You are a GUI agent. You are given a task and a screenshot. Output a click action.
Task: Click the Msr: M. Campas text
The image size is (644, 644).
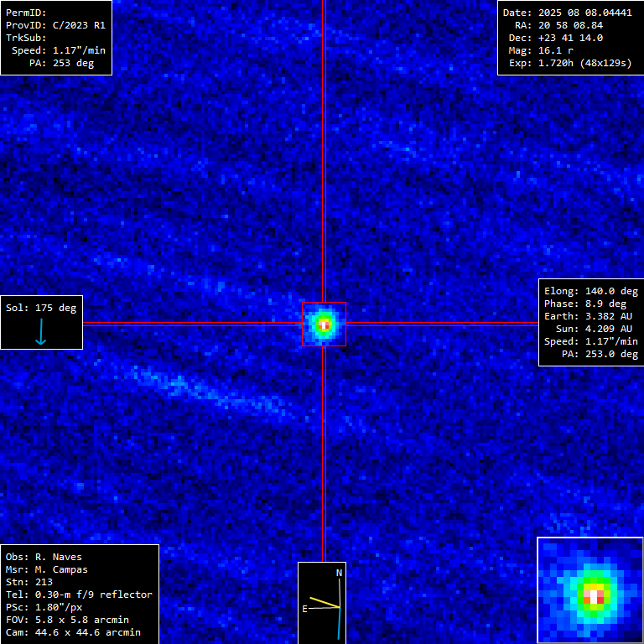[47, 569]
